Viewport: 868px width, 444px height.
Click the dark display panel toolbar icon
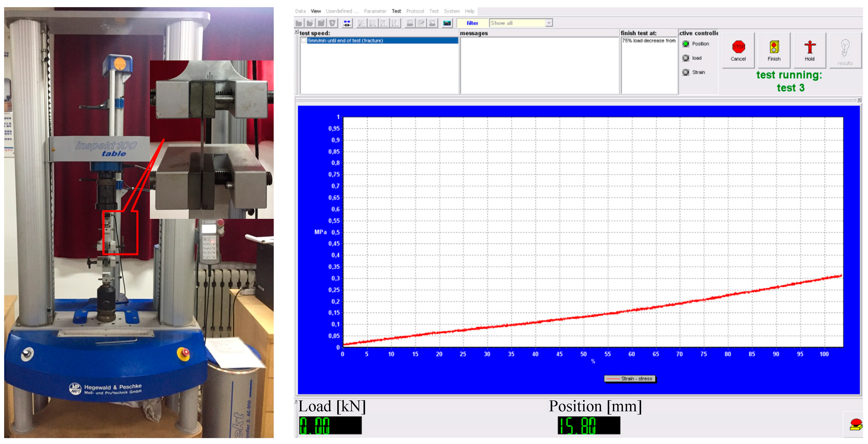(447, 23)
